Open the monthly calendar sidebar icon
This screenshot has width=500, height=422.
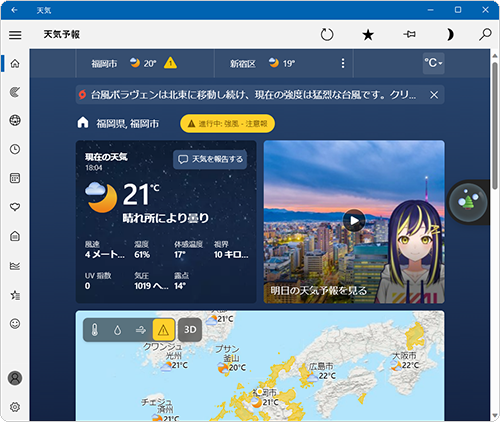pos(15,178)
